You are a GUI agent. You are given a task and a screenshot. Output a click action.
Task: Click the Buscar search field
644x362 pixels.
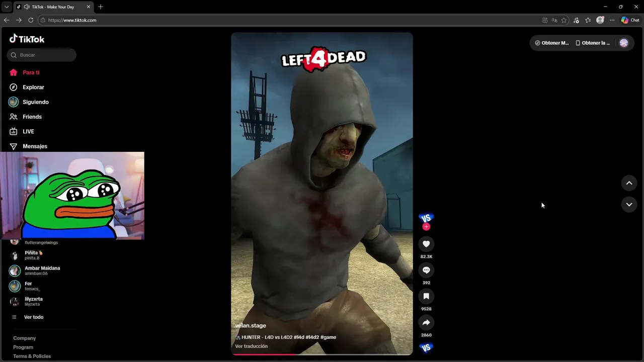point(42,55)
